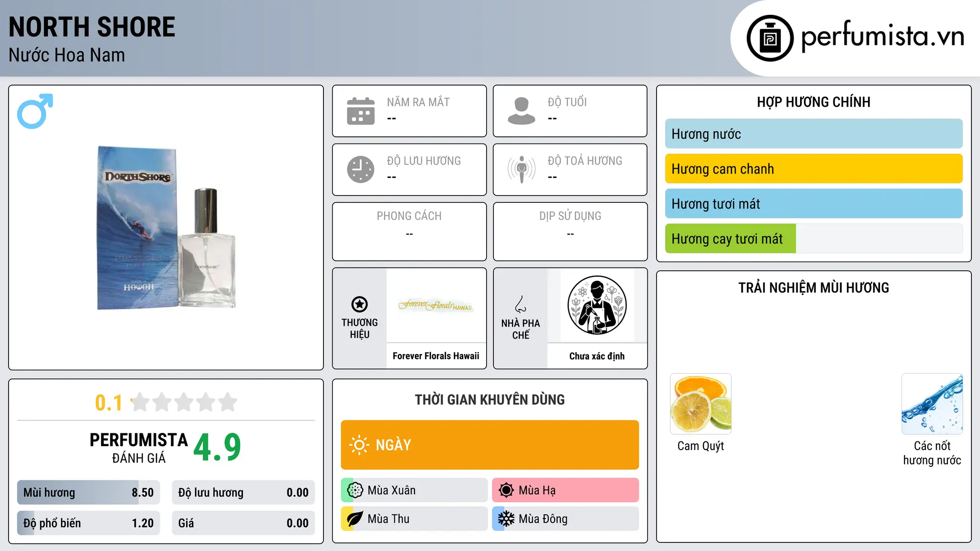Image resolution: width=980 pixels, height=551 pixels.
Task: Select the Mùa Xuân season
Action: tap(414, 490)
